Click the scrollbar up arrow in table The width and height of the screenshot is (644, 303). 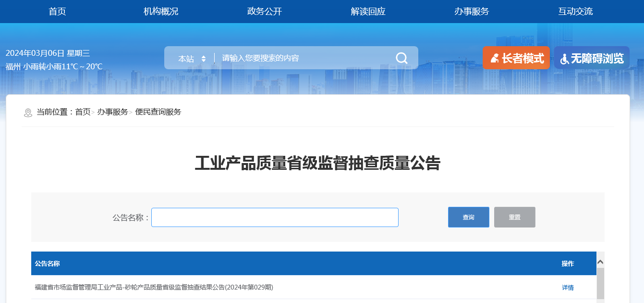click(600, 262)
